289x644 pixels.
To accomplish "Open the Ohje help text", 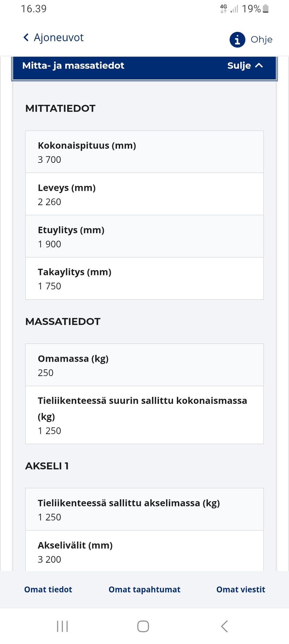I will click(x=261, y=39).
